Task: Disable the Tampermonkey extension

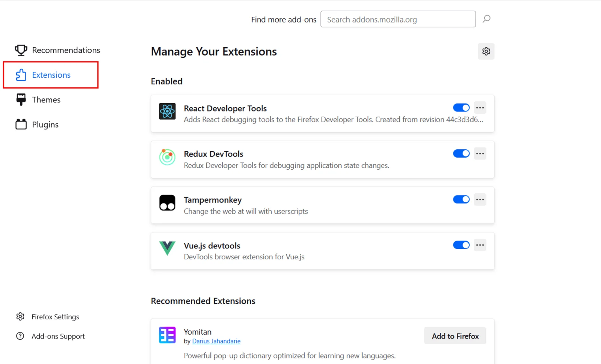Action: tap(461, 199)
